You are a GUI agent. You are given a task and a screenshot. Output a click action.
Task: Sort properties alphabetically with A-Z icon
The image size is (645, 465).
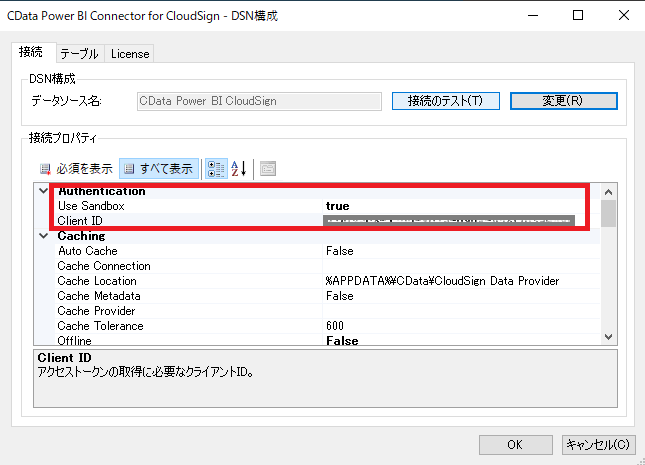[239, 169]
